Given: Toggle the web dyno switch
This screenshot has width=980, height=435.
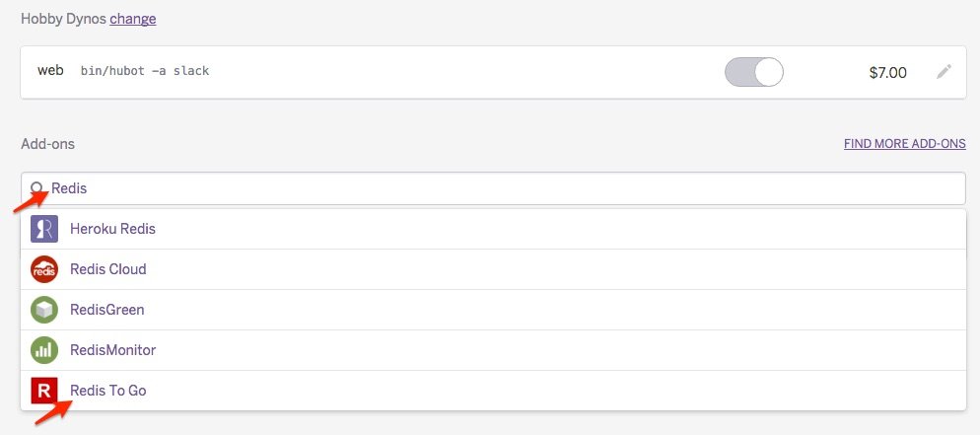Looking at the screenshot, I should click(753, 72).
